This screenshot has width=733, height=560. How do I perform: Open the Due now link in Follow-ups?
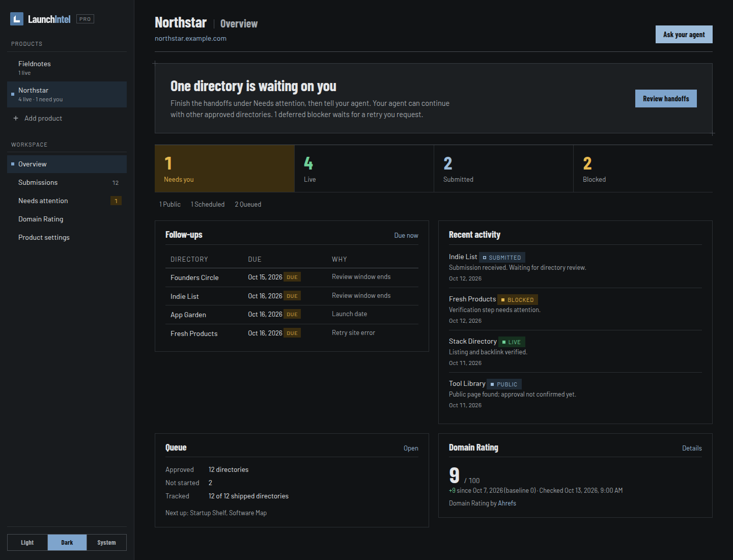406,235
